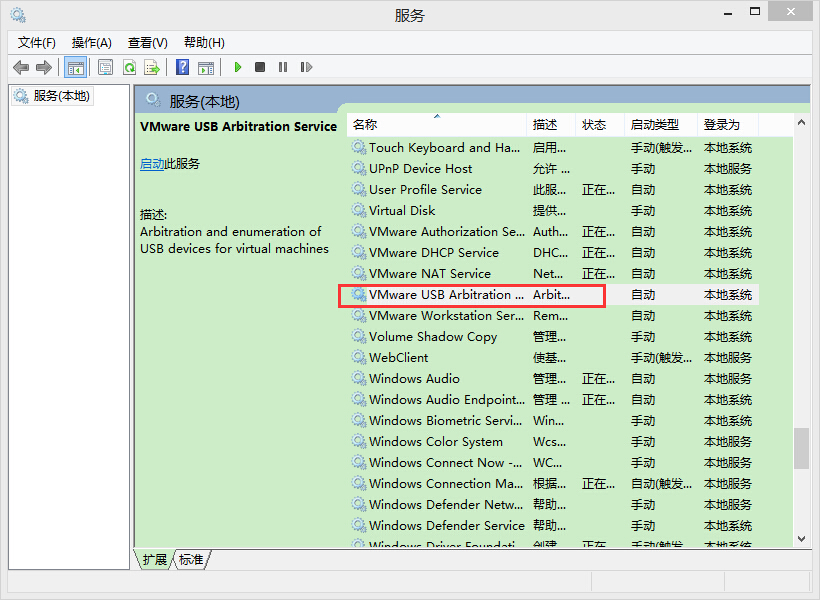Click the green Refresh toolbar icon
820x600 pixels.
pyautogui.click(x=129, y=67)
